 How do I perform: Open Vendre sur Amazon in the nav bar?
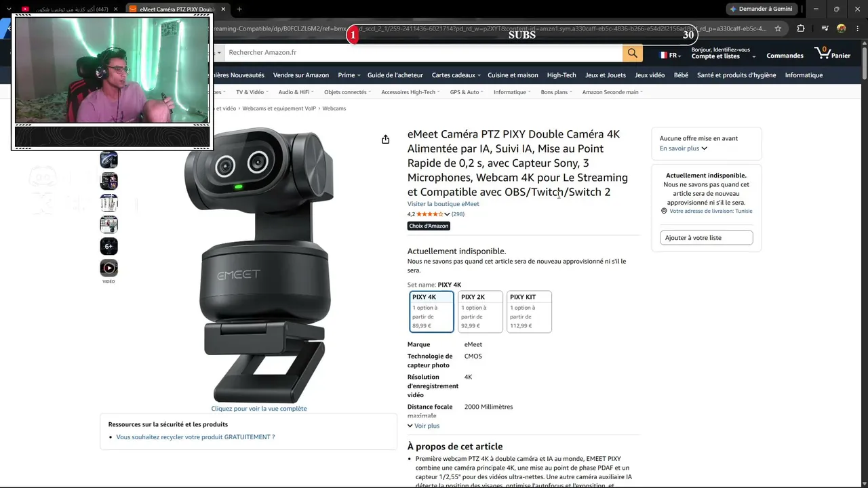pyautogui.click(x=301, y=75)
